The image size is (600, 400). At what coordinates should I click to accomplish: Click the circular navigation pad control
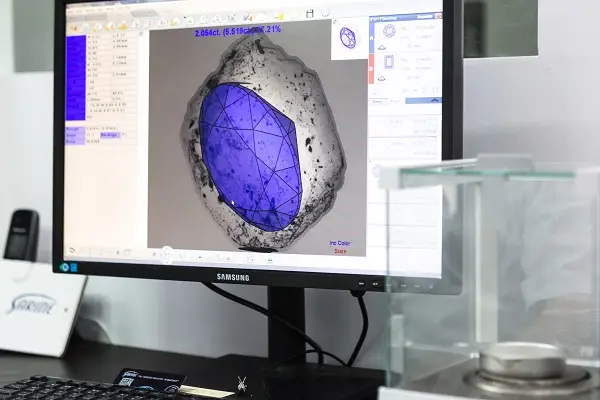(x=166, y=254)
